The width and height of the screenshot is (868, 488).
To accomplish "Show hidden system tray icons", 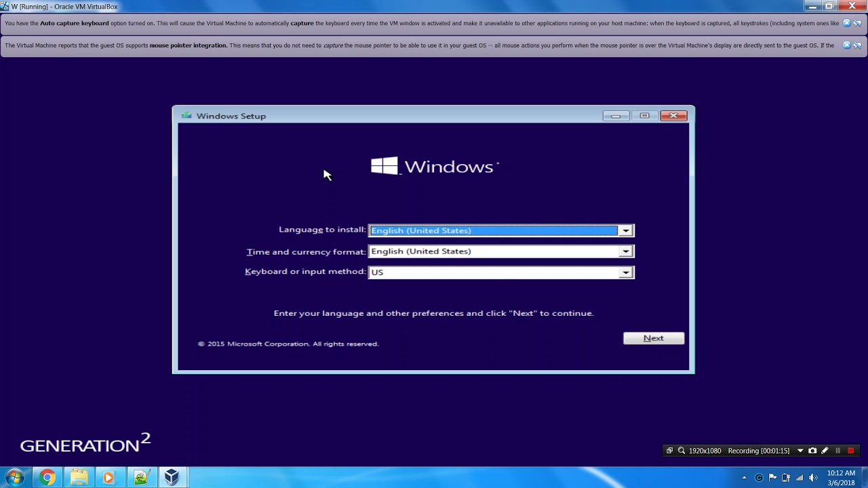I will [x=744, y=478].
